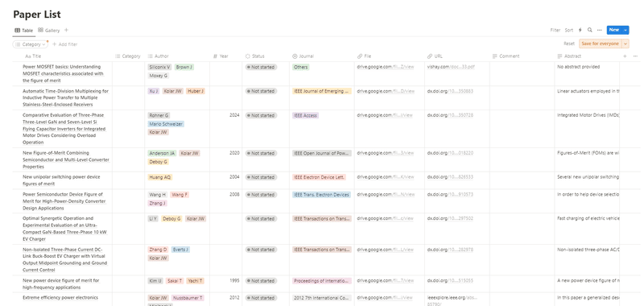
Task: Open URL column header
Action: 435,56
